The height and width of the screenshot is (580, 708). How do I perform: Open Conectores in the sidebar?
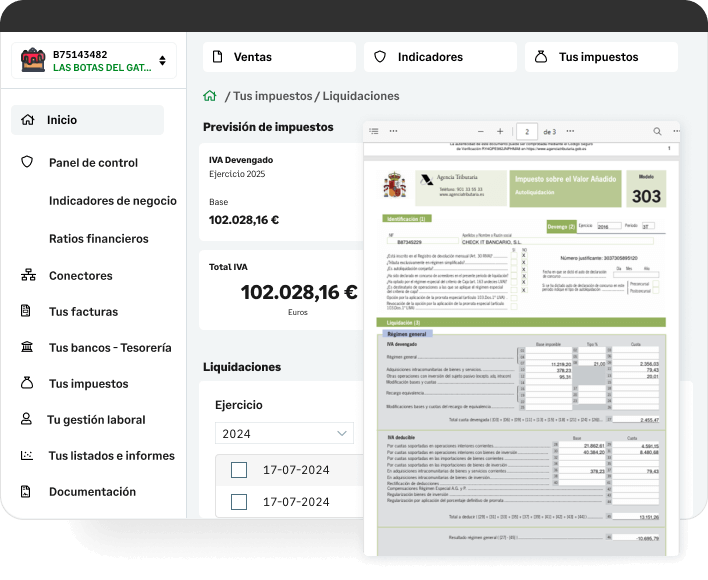[80, 276]
